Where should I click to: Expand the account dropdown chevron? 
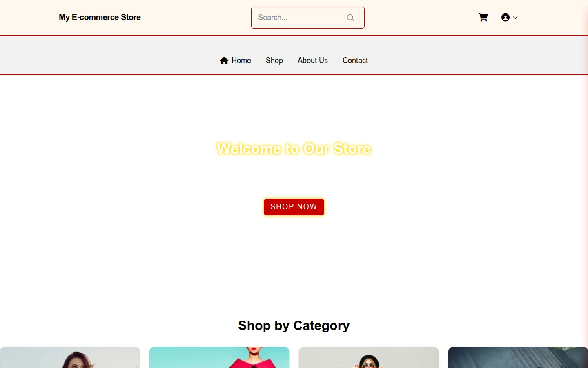click(x=515, y=18)
